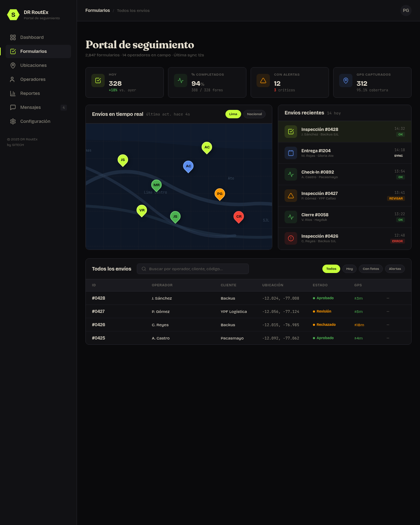Click the Mensajes unread count badge
The width and height of the screenshot is (420, 525).
pyautogui.click(x=63, y=107)
